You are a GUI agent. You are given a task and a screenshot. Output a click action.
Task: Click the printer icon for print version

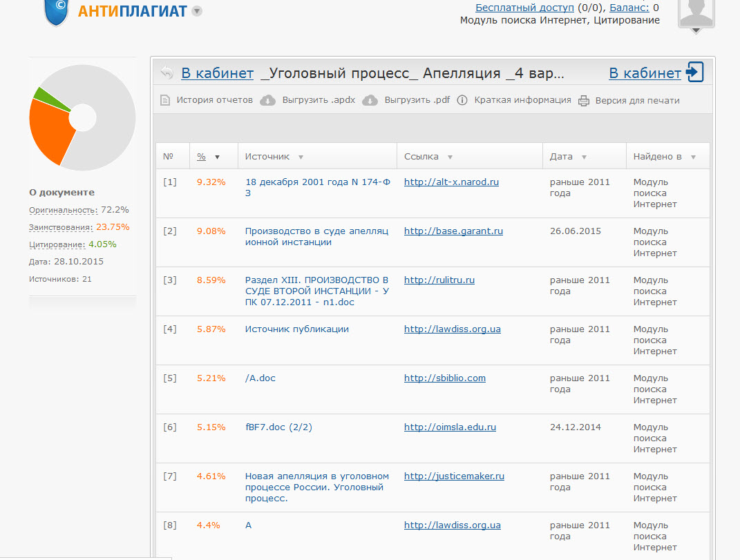(x=584, y=101)
